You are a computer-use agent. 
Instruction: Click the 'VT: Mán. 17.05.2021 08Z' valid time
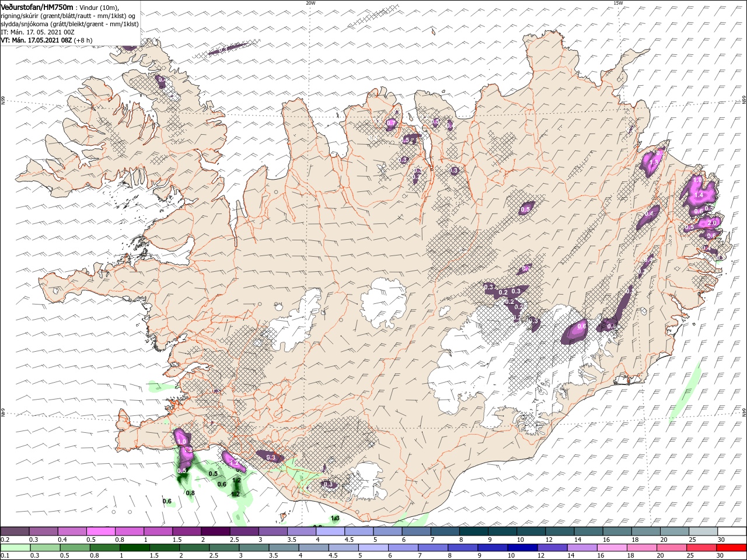(x=36, y=40)
